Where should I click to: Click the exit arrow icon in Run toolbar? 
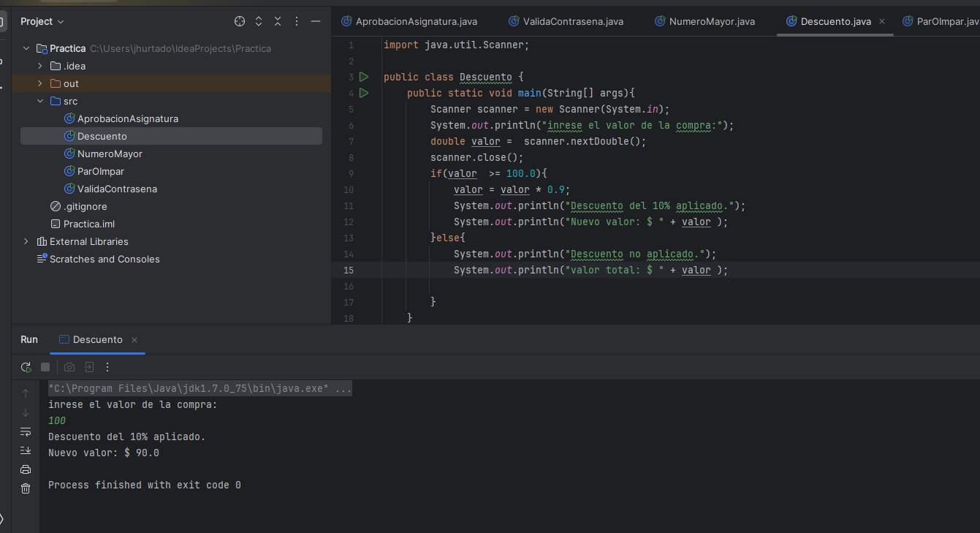(88, 367)
